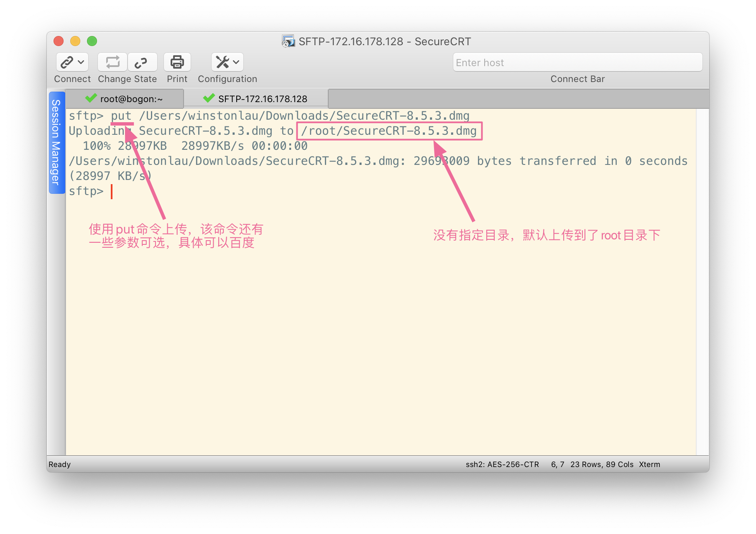The image size is (756, 534).
Task: Click the Connect label under the toolbar
Action: point(72,79)
